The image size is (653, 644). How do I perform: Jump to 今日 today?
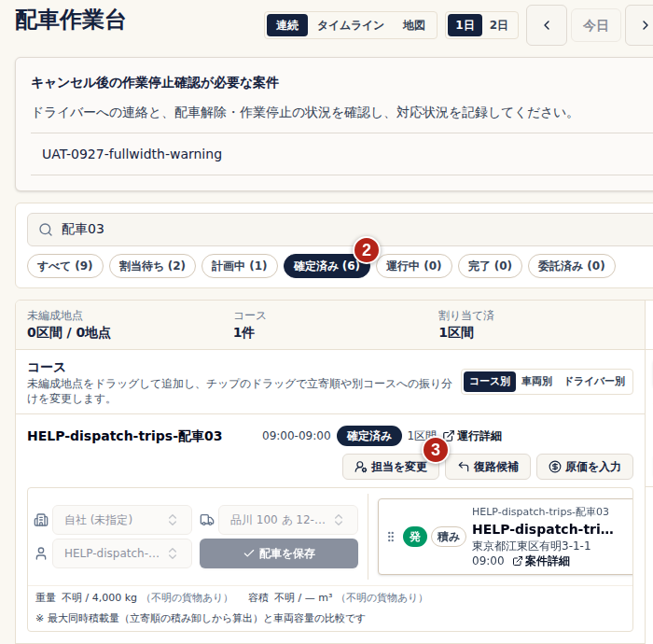(595, 26)
